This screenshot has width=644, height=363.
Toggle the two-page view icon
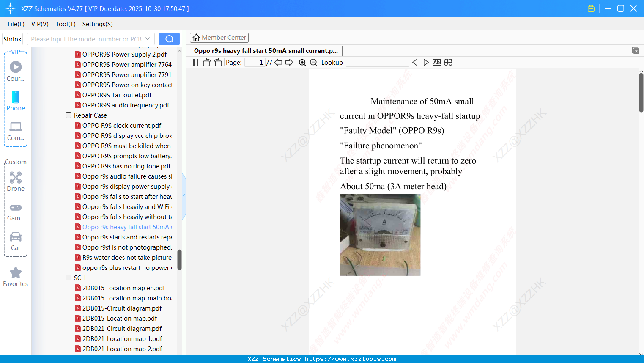(x=194, y=63)
